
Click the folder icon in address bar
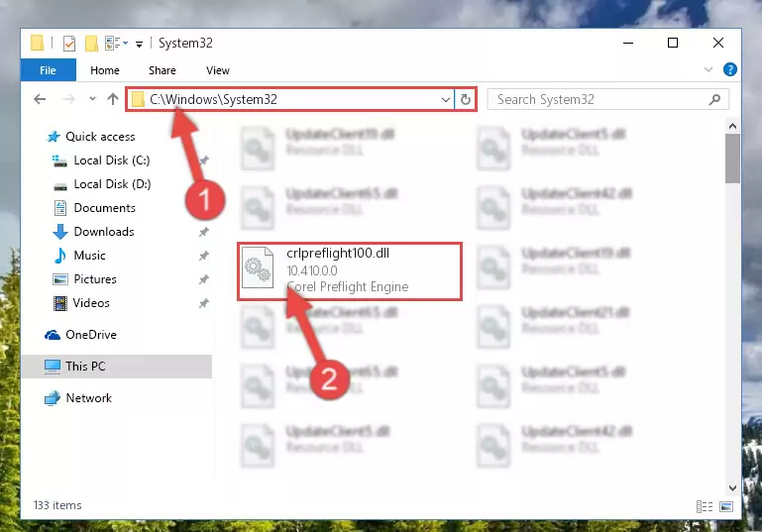pyautogui.click(x=138, y=100)
